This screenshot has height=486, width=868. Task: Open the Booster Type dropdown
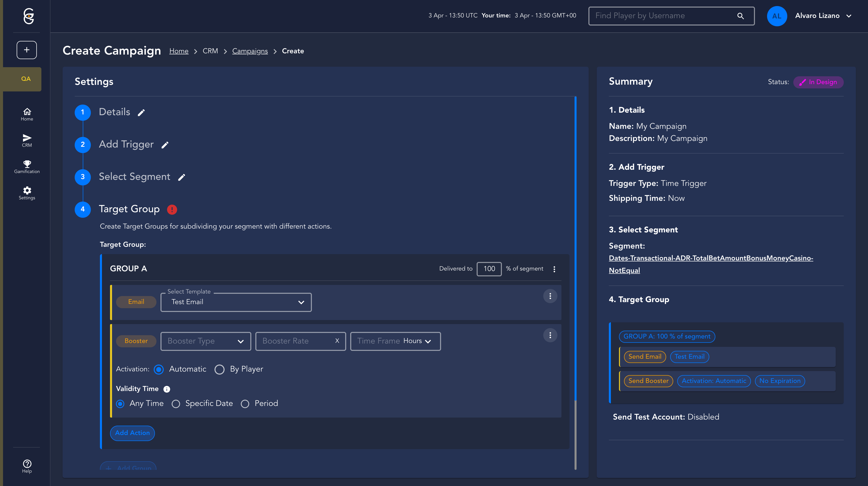(206, 341)
